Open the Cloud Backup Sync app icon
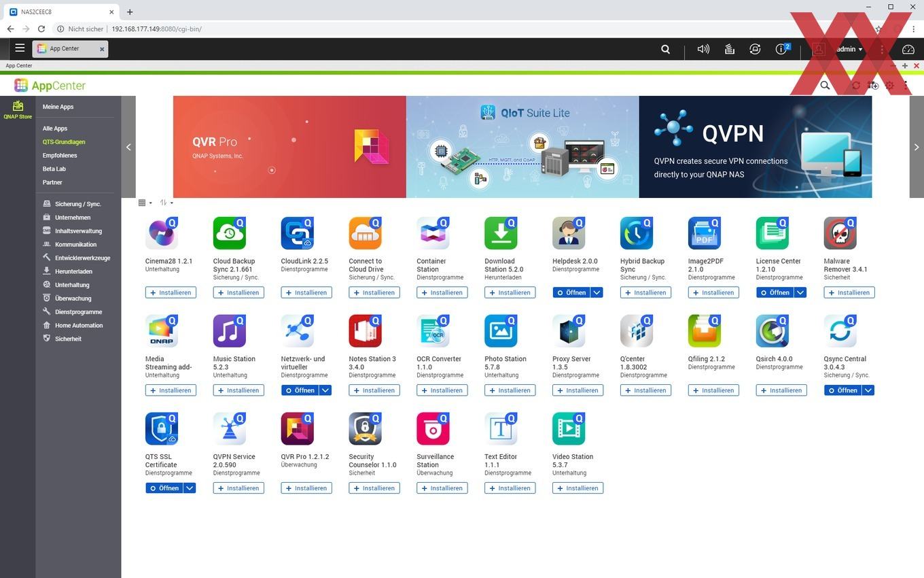The width and height of the screenshot is (924, 578). click(230, 233)
